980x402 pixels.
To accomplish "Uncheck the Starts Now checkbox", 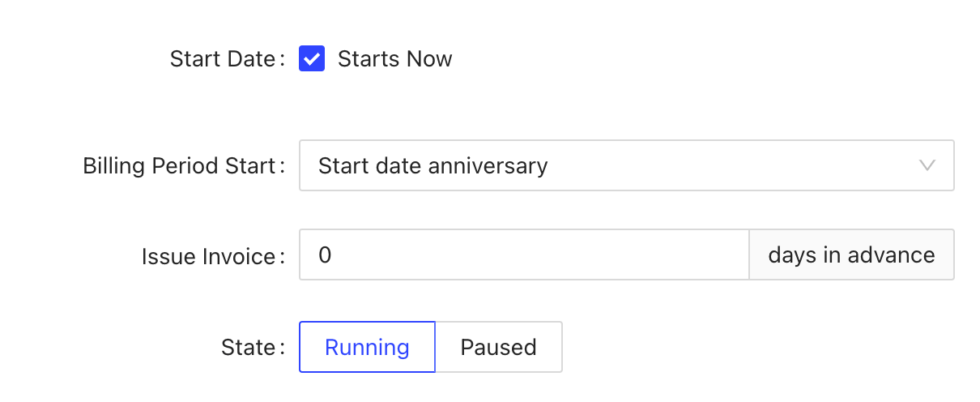I will pyautogui.click(x=312, y=59).
